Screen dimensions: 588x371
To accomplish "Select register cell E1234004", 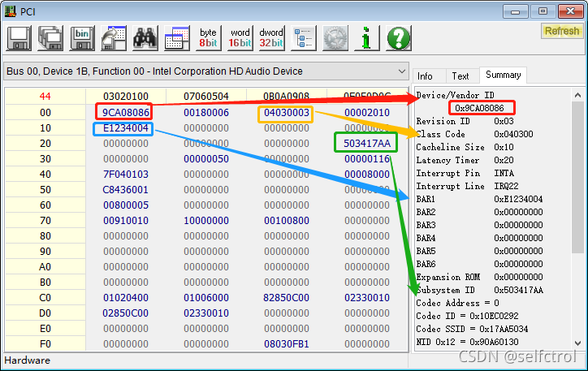I will pyautogui.click(x=126, y=128).
